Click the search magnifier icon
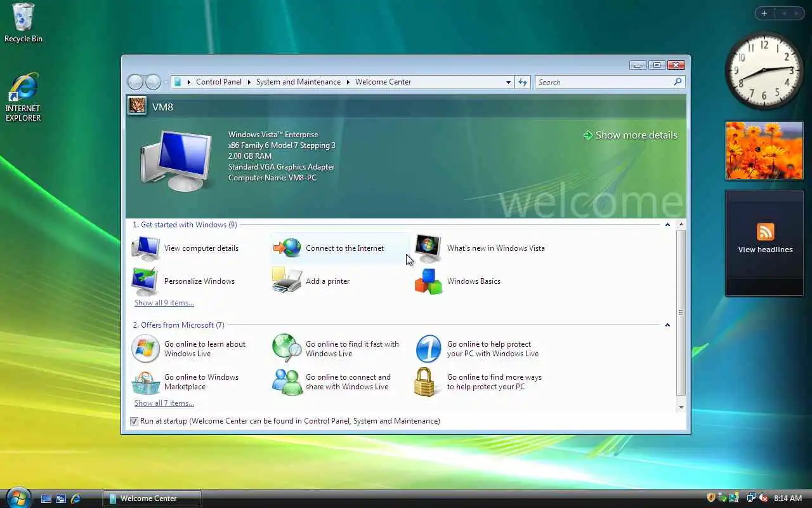812x508 pixels. [x=678, y=82]
